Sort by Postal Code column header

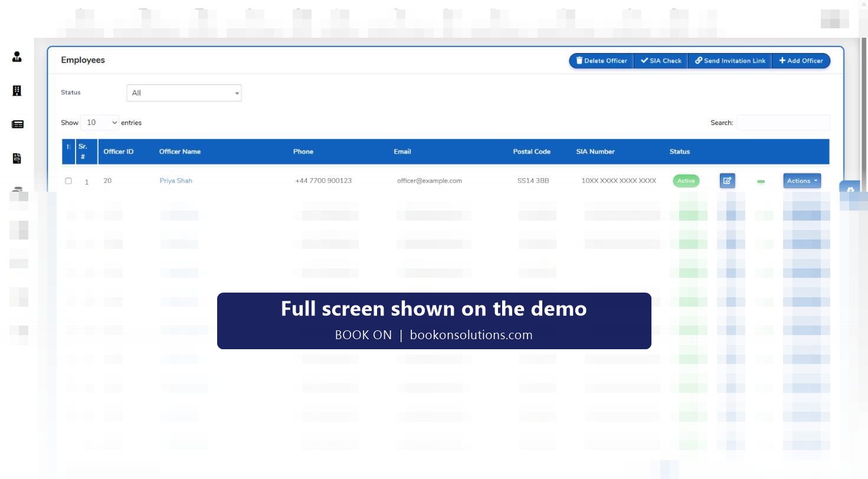pyautogui.click(x=532, y=152)
